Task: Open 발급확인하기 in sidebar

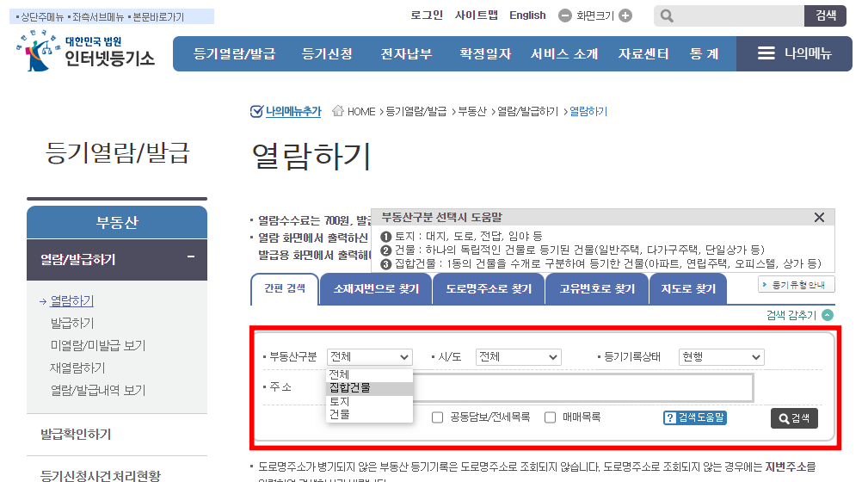Action: pos(76,435)
